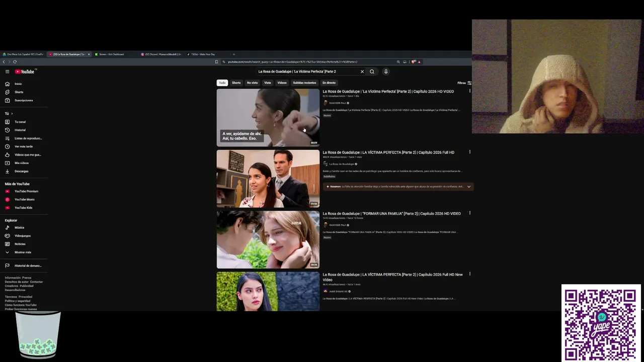Open YouTube Music from the sidebar
Screen dimensions: 644x362
[x=24, y=200]
